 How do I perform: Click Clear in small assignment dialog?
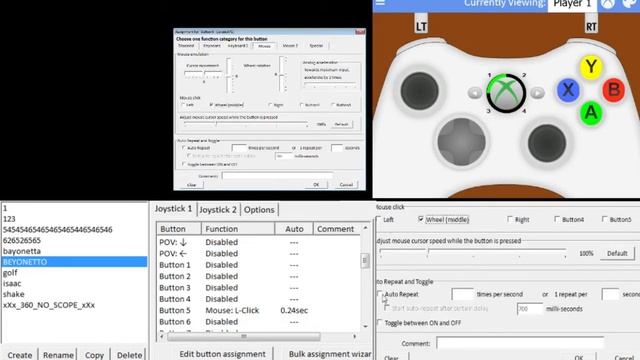(191, 185)
